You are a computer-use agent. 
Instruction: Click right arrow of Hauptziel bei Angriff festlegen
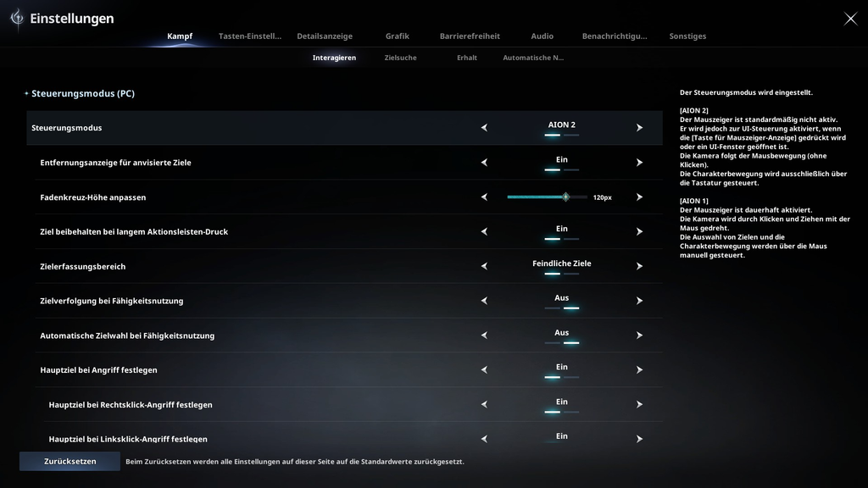click(x=639, y=369)
